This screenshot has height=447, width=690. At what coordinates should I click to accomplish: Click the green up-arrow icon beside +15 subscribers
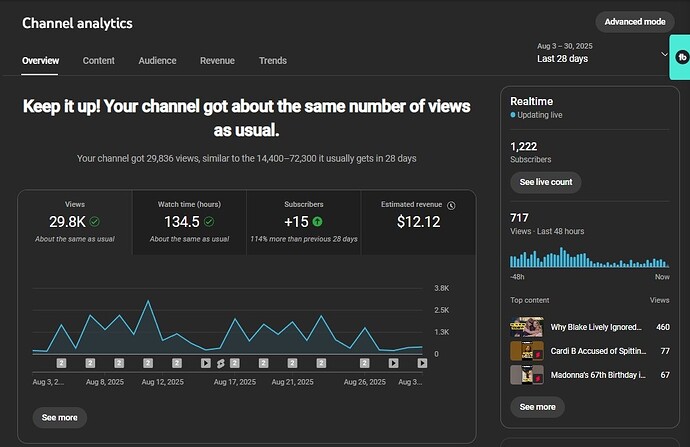click(317, 222)
